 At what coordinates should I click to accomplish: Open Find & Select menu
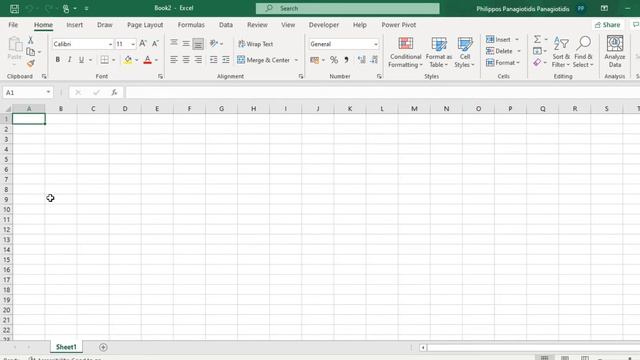pyautogui.click(x=583, y=52)
